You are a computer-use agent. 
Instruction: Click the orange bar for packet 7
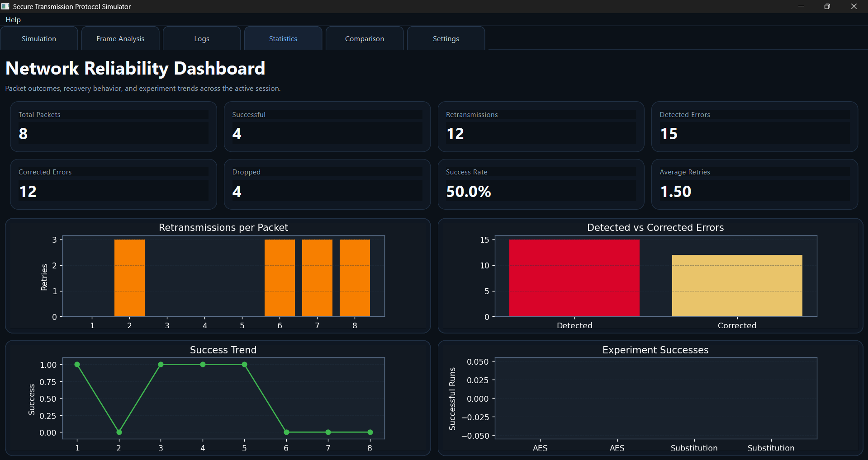click(317, 278)
